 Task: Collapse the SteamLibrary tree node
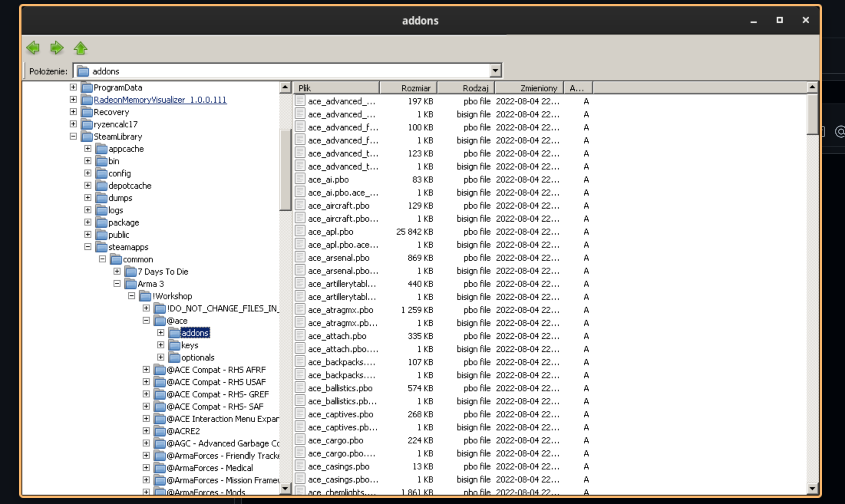coord(73,136)
